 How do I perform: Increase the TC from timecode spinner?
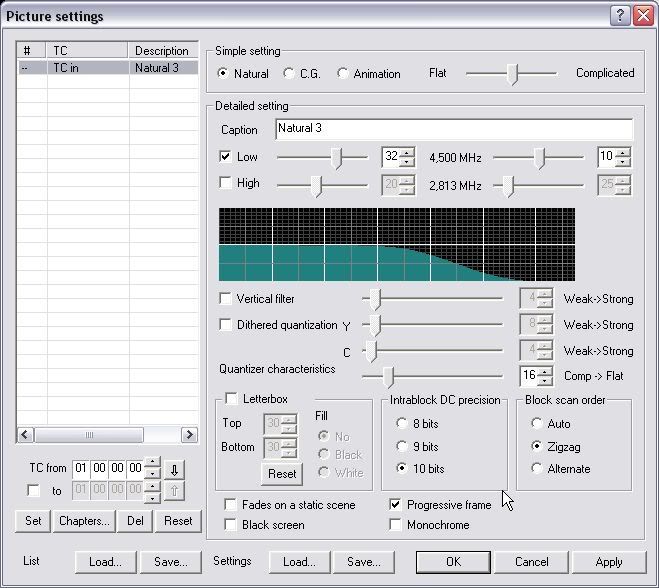coord(151,463)
